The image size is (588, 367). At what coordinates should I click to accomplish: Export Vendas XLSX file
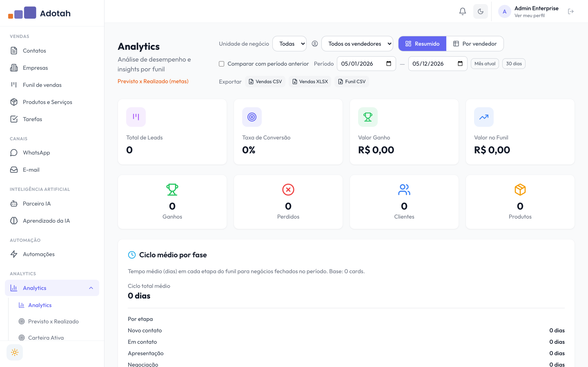(x=310, y=82)
